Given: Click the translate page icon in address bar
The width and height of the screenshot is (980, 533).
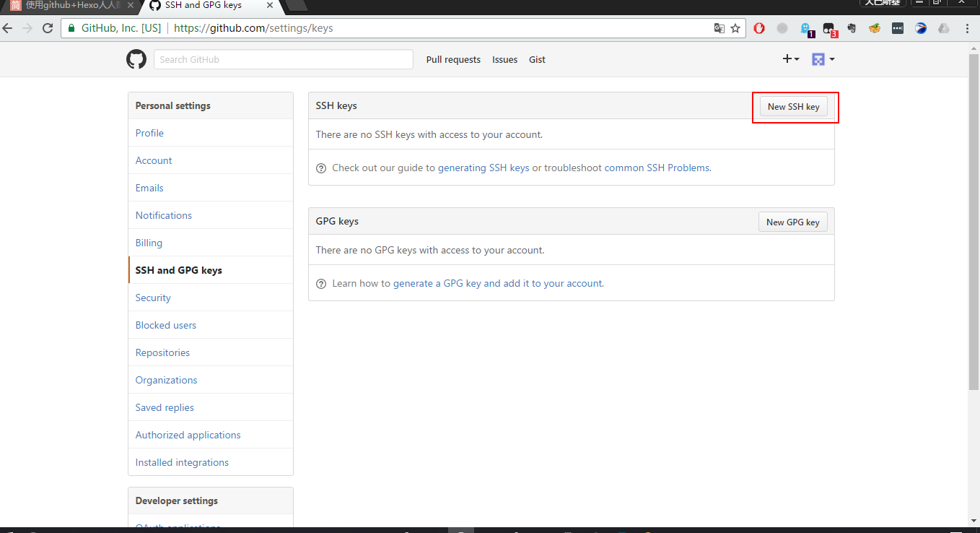Looking at the screenshot, I should (x=719, y=28).
